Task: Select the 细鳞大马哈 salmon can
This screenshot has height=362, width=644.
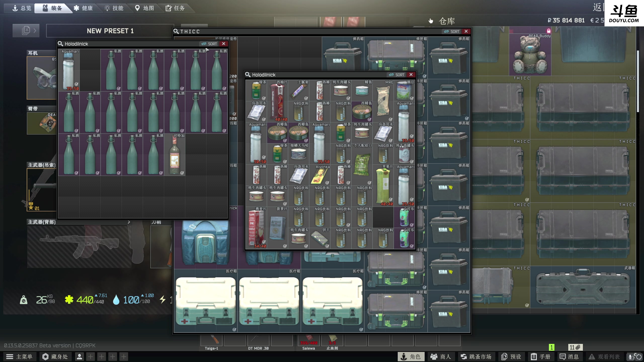Action: (x=299, y=154)
